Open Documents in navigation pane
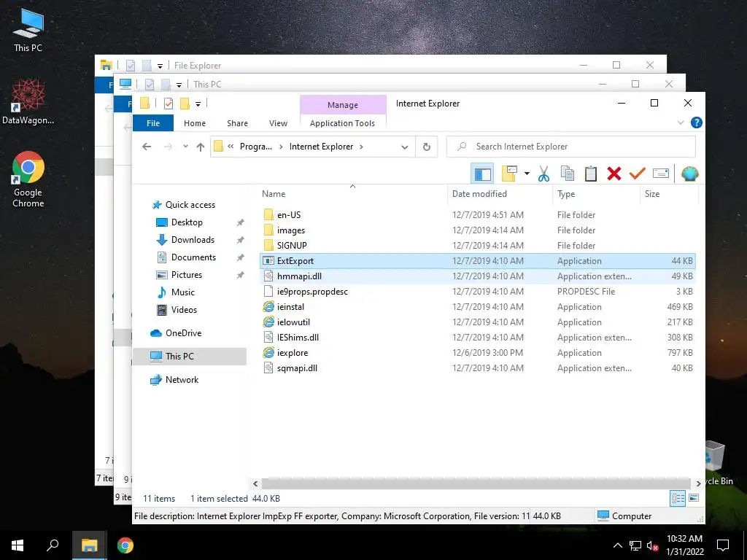 pyautogui.click(x=193, y=257)
